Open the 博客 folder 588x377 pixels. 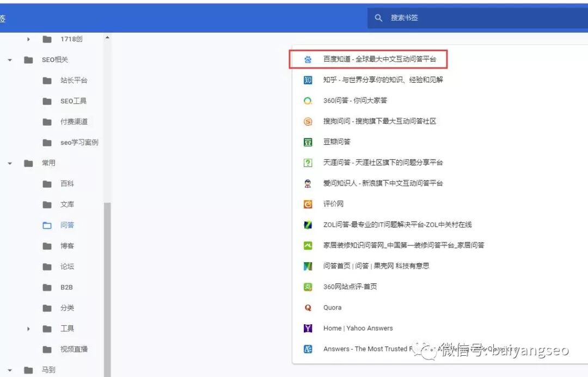[67, 246]
